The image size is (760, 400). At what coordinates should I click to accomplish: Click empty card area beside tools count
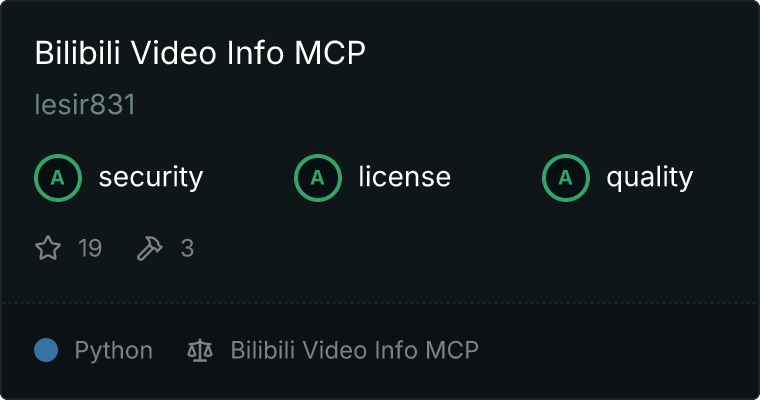coord(436,248)
